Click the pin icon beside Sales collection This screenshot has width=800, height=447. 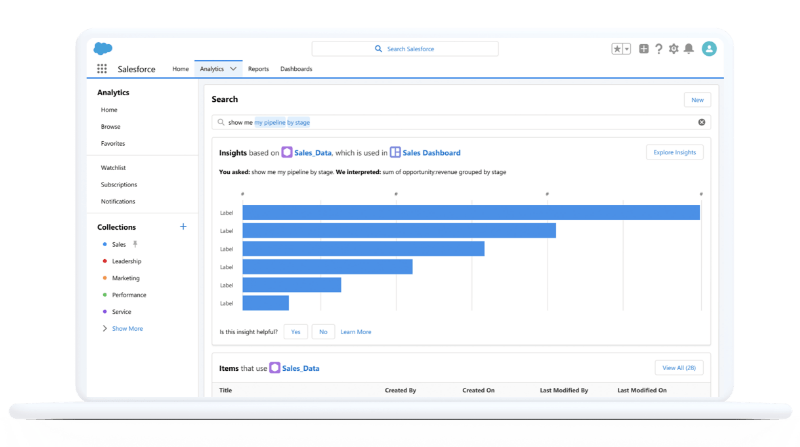(135, 244)
